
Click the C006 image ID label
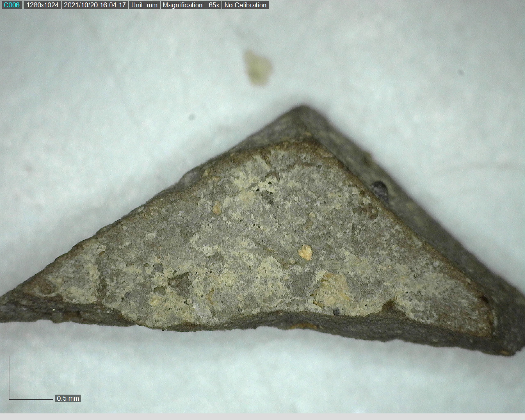[x=11, y=5]
